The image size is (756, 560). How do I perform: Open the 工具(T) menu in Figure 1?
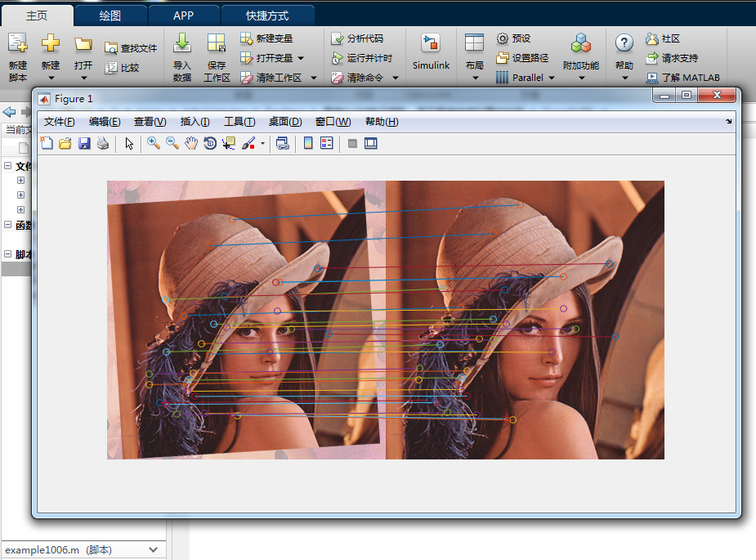tap(239, 122)
